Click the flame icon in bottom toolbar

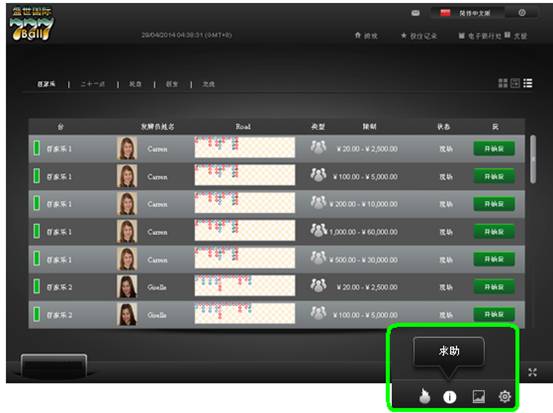[424, 396]
